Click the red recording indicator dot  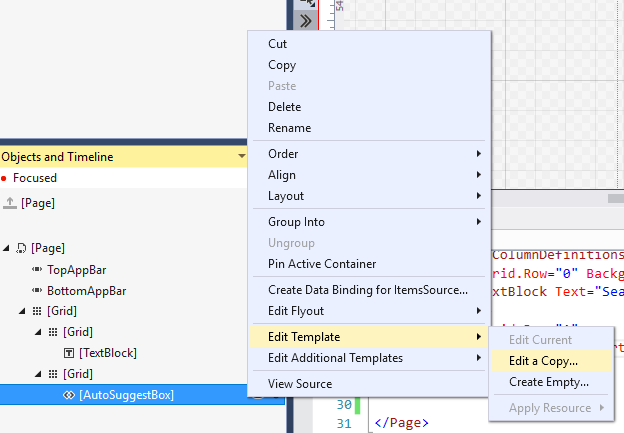click(4, 179)
